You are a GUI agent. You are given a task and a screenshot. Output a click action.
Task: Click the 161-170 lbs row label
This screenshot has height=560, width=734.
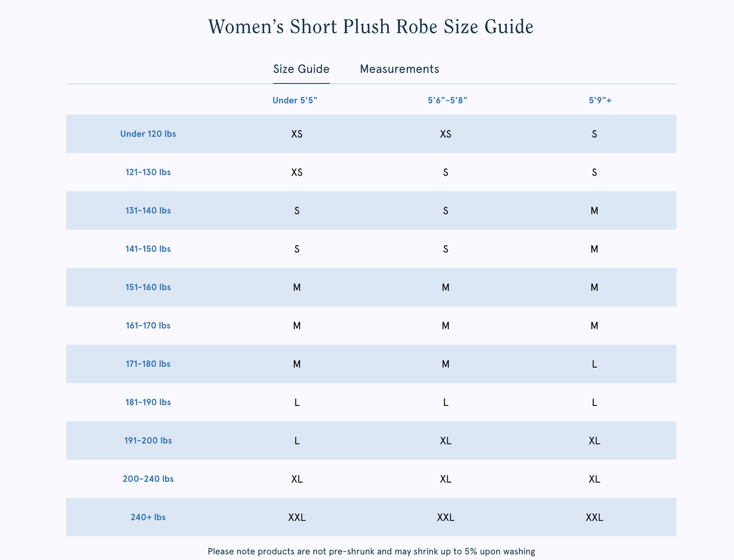[x=148, y=326]
